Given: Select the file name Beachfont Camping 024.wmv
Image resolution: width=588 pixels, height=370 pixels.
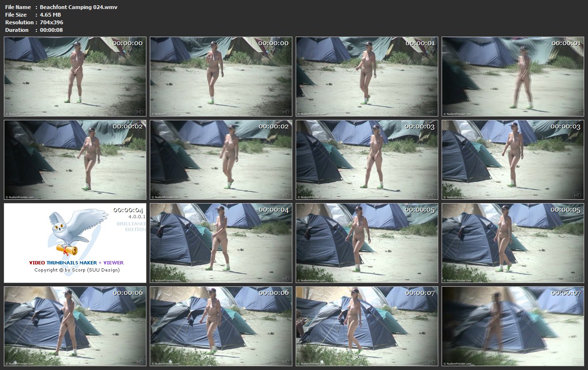Looking at the screenshot, I should (x=78, y=7).
